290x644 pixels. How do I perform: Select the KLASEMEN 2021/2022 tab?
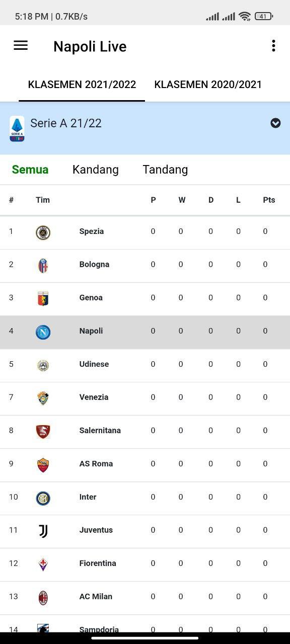82,85
